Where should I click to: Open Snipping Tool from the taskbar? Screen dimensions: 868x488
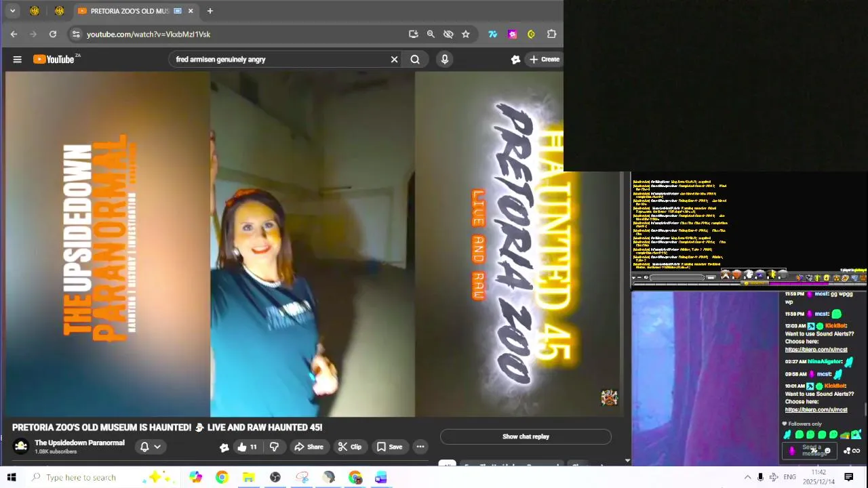tap(302, 477)
